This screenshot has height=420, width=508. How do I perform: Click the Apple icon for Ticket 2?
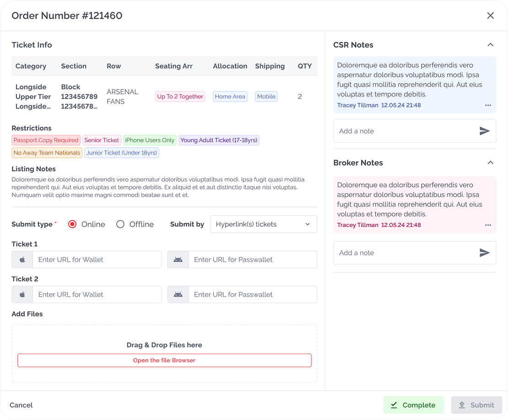22,295
